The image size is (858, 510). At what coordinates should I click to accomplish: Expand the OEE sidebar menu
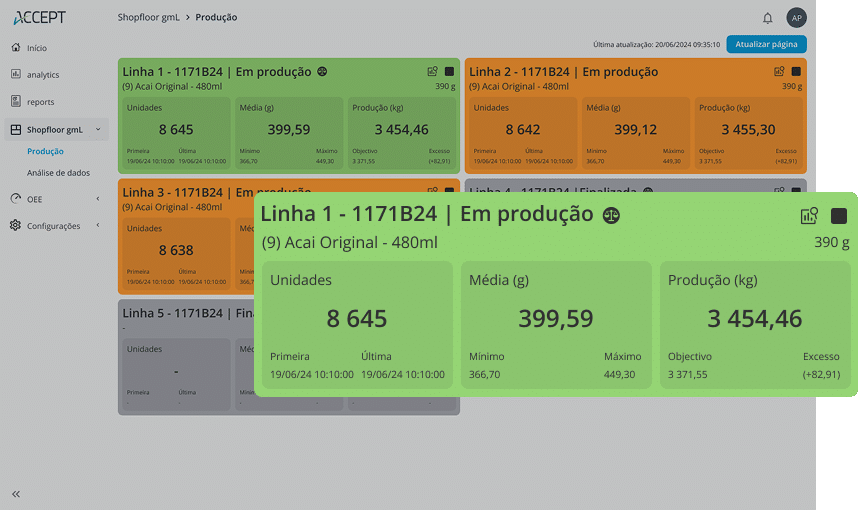[x=97, y=199]
